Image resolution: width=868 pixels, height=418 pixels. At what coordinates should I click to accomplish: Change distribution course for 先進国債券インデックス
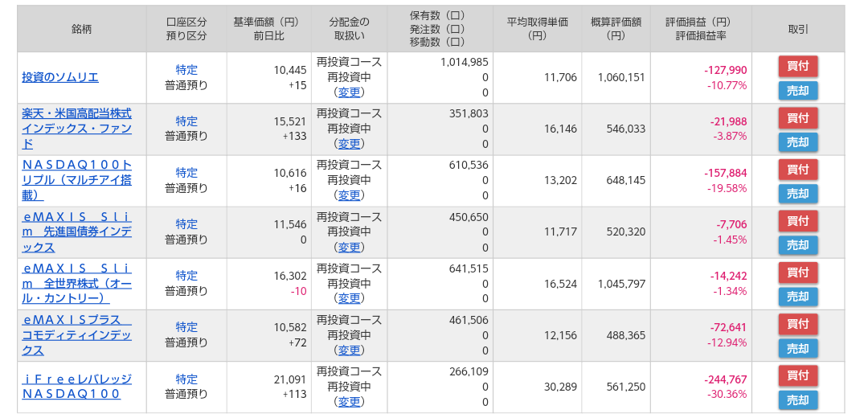tap(349, 247)
